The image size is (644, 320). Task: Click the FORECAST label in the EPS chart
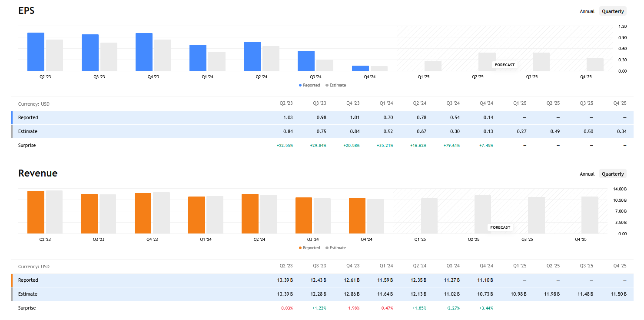pos(505,64)
